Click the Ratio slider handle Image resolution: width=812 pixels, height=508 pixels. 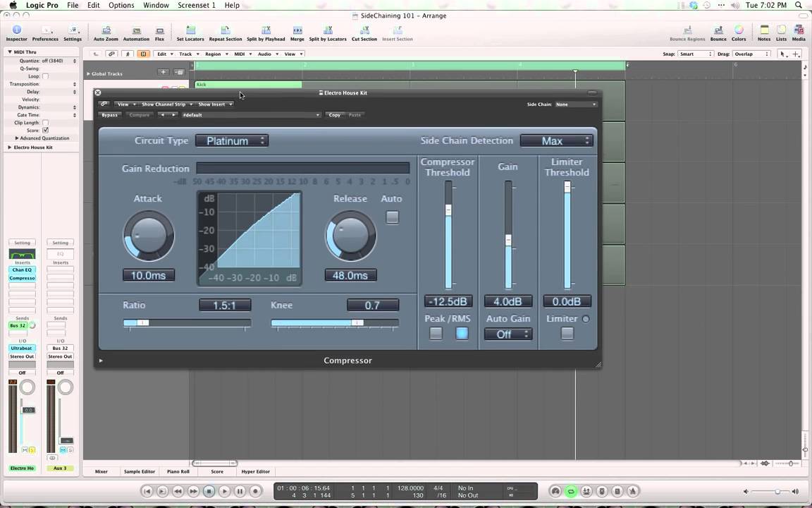coord(143,322)
